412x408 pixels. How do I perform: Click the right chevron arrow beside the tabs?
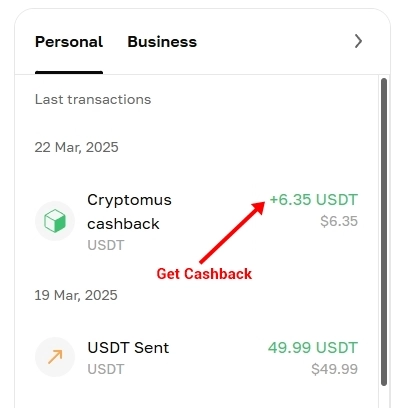pyautogui.click(x=358, y=41)
